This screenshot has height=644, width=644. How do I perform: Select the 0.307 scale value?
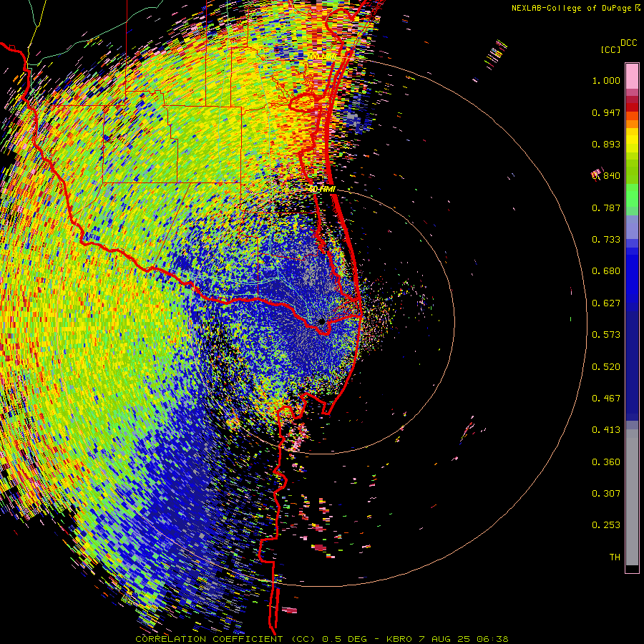coord(606,494)
